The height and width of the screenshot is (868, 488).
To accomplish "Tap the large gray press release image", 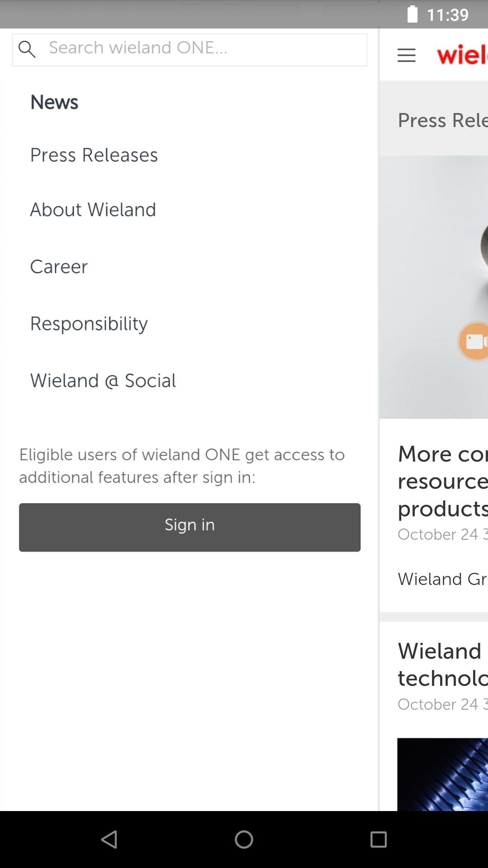I will 434,287.
